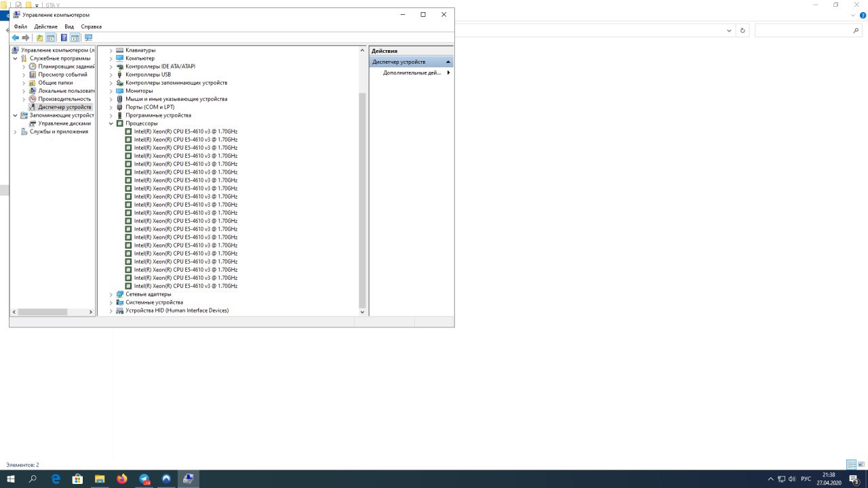The width and height of the screenshot is (868, 488).
Task: Toggle the action pane show/hide toolbar icon
Action: (x=75, y=38)
